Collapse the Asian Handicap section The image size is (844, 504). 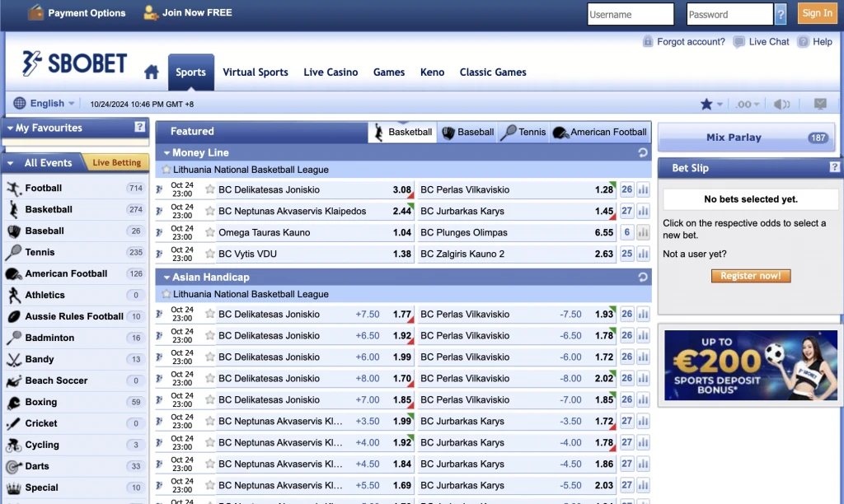point(166,278)
